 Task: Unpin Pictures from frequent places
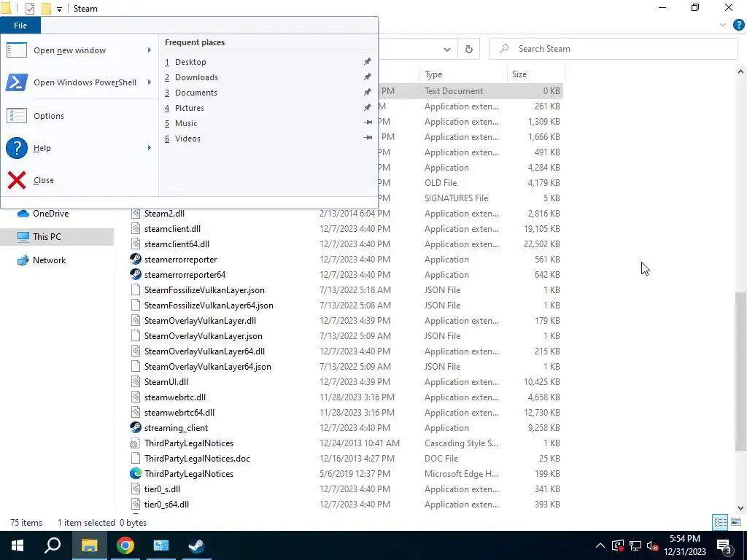coord(368,108)
